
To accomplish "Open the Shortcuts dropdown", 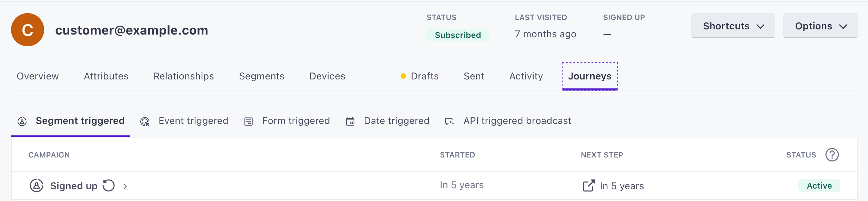I will coord(733,26).
